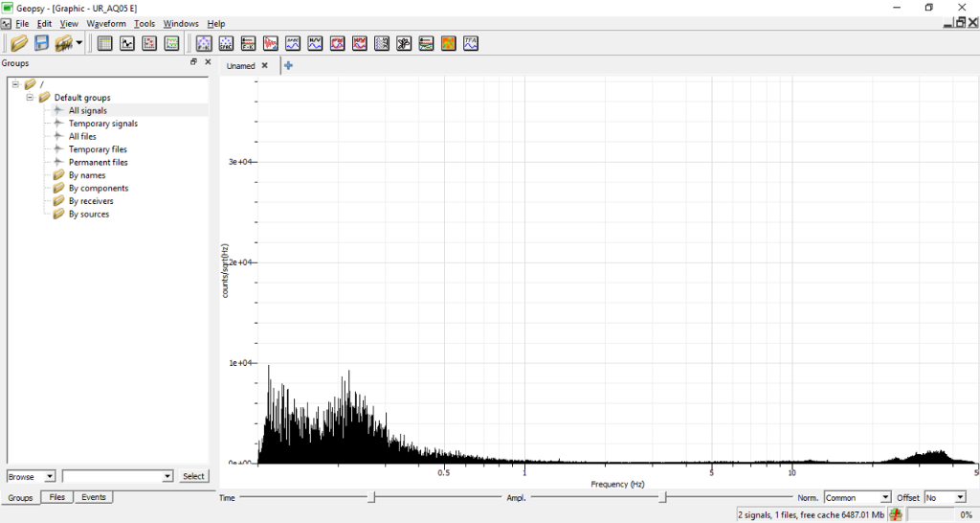The height and width of the screenshot is (523, 980).
Task: Launch the H/V tool icon
Action: [x=315, y=43]
